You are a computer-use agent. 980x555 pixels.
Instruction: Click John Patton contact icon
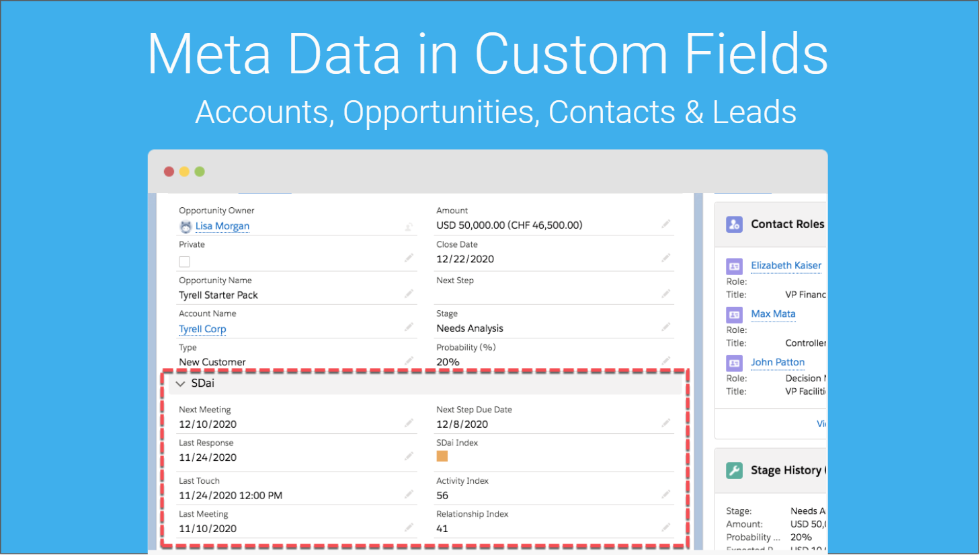(734, 363)
